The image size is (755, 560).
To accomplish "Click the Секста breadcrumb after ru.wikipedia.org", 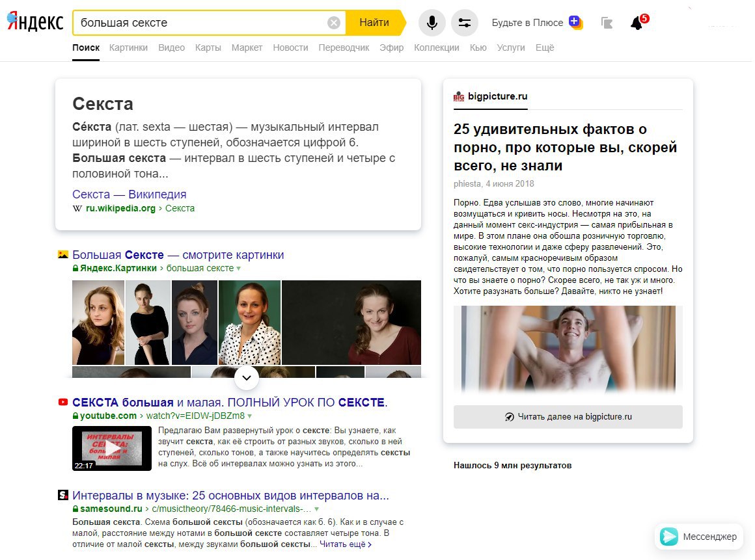I will pyautogui.click(x=180, y=208).
